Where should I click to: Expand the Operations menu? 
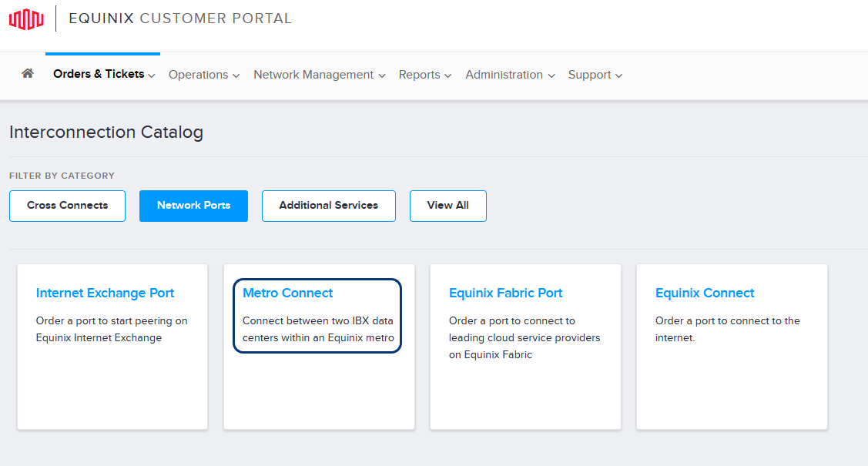[203, 75]
